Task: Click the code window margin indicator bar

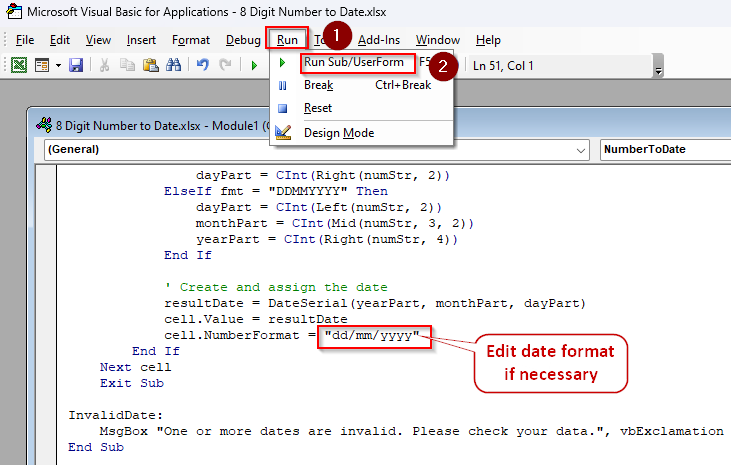Action: coord(46,315)
